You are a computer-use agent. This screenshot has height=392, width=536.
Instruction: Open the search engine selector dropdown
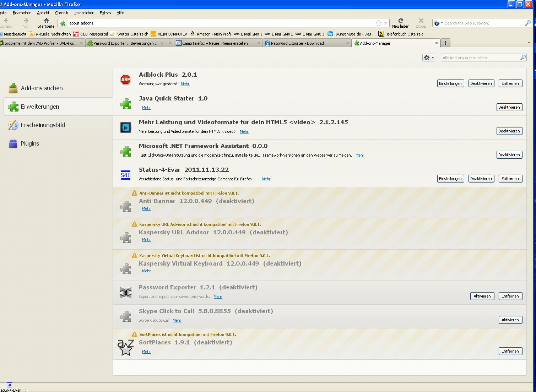pyautogui.click(x=438, y=23)
